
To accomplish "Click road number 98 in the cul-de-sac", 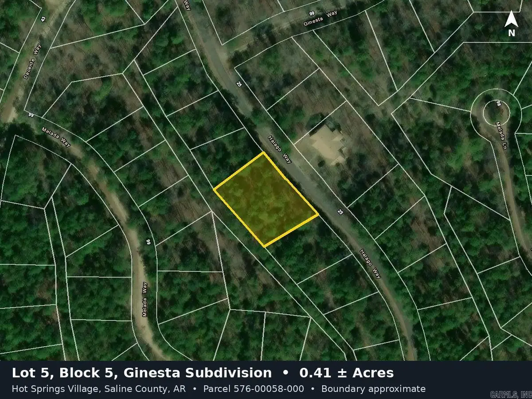I will click(x=498, y=103).
